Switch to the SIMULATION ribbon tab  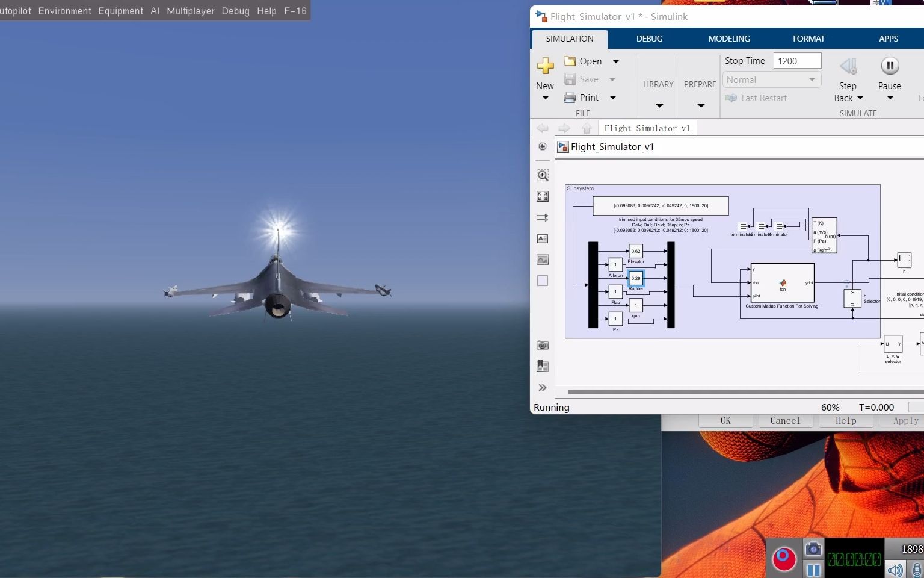[x=570, y=39]
